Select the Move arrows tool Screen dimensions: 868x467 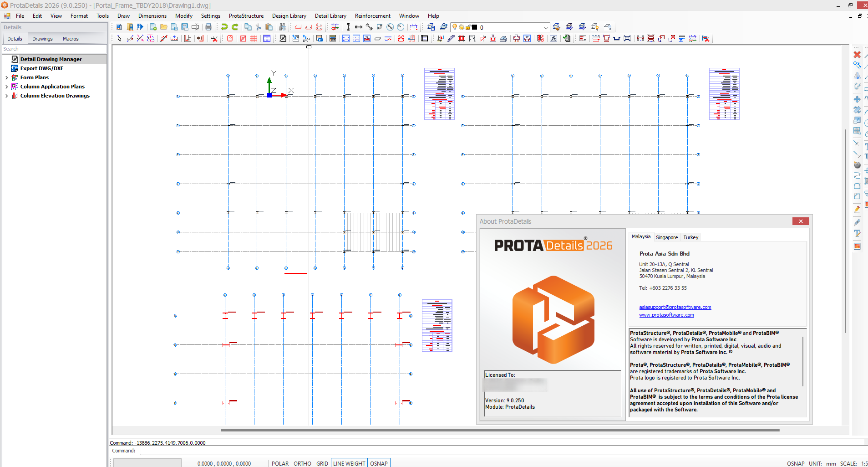(x=857, y=99)
